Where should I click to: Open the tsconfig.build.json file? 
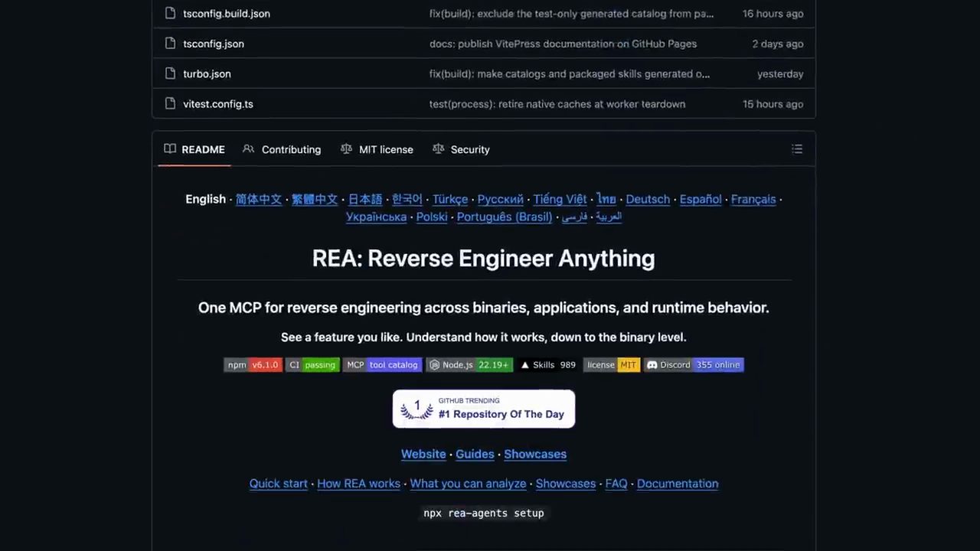coord(227,14)
